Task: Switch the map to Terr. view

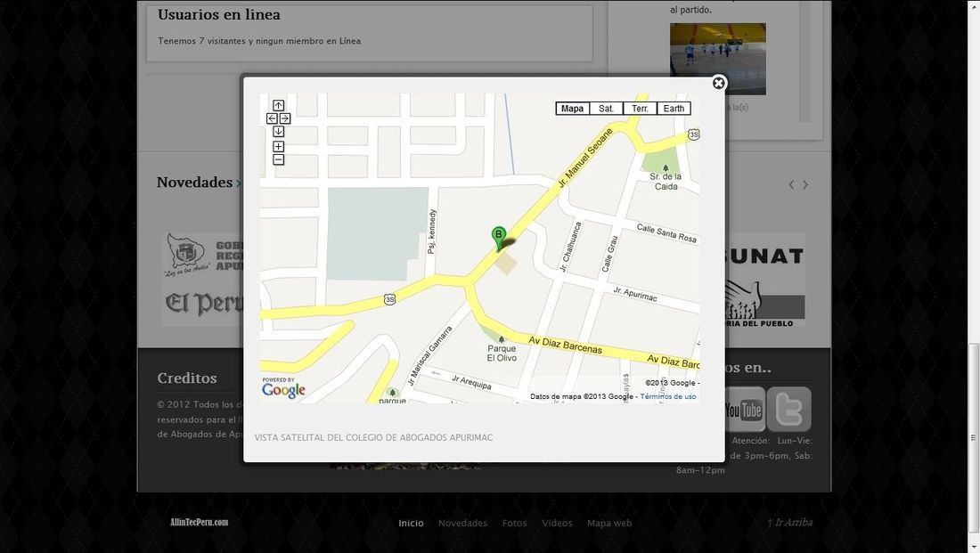Action: point(640,109)
